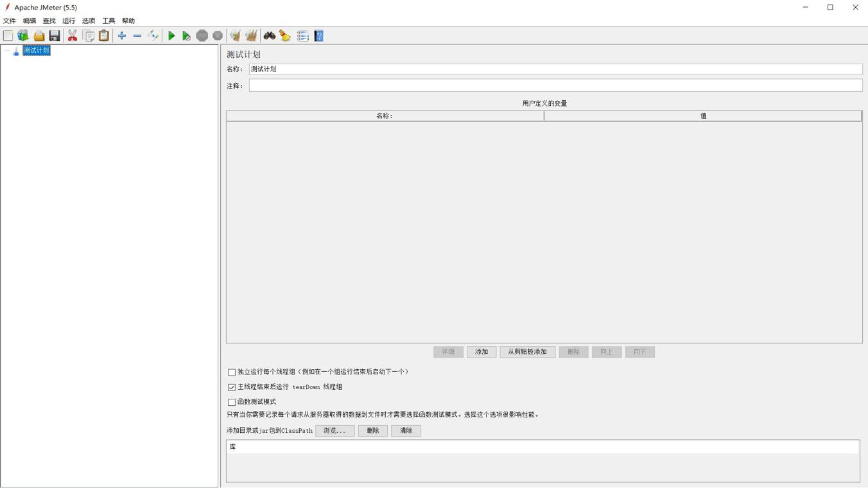Click the New test plan icon
The image size is (868, 488).
coord(8,36)
